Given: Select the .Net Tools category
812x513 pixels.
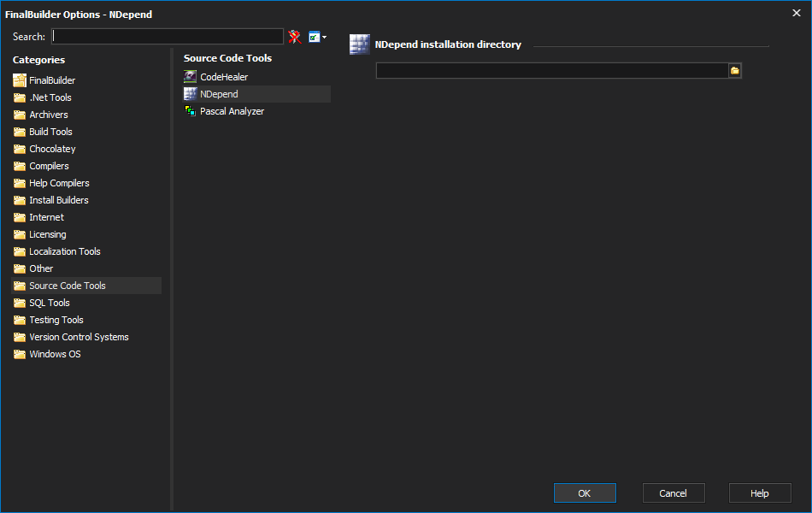Looking at the screenshot, I should [x=50, y=97].
